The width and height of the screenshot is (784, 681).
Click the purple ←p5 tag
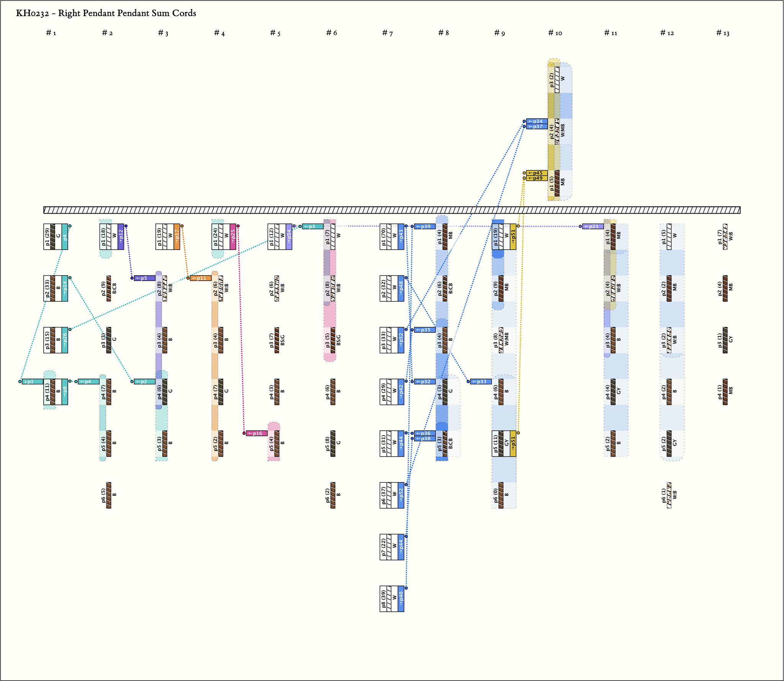pyautogui.click(x=144, y=278)
